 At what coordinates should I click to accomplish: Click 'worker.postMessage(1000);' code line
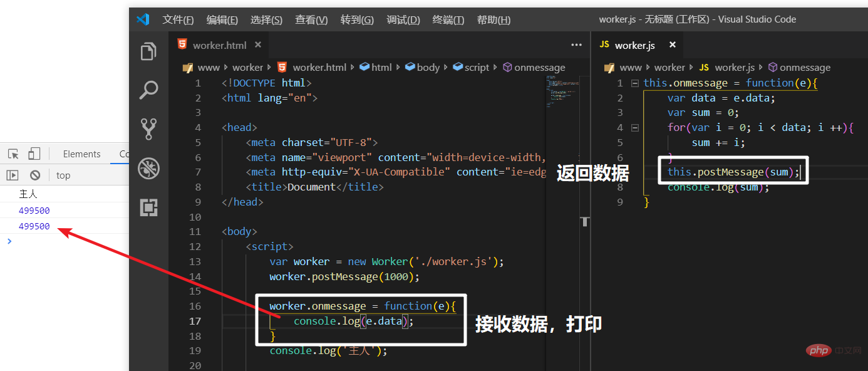(x=344, y=276)
